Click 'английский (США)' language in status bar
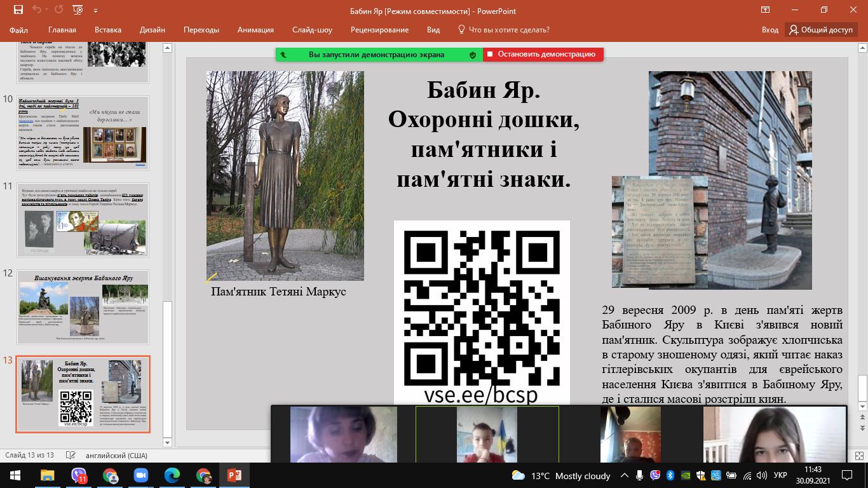868x488 pixels. coord(116,455)
